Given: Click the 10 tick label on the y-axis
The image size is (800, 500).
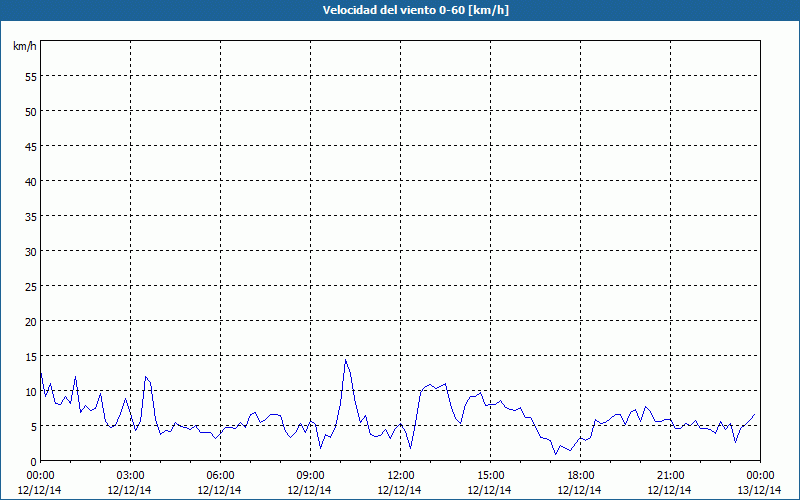Looking at the screenshot, I should [x=31, y=392].
